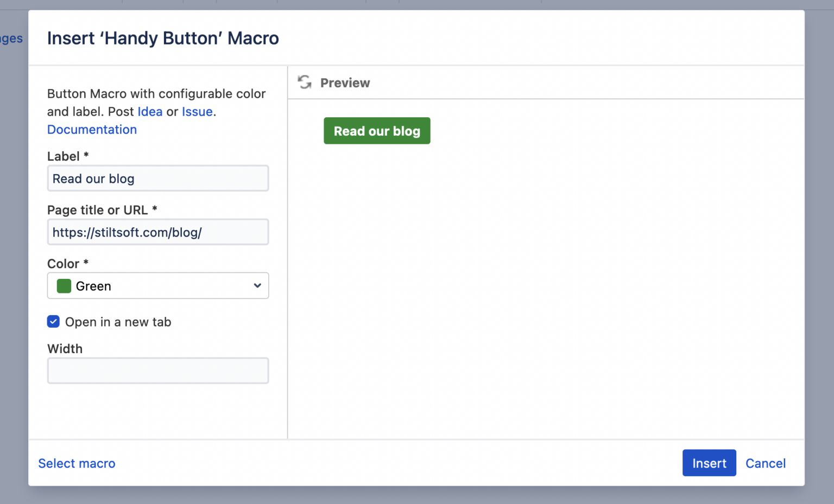
Task: Click the Insert 'Handy Button' Macro title
Action: click(x=163, y=38)
